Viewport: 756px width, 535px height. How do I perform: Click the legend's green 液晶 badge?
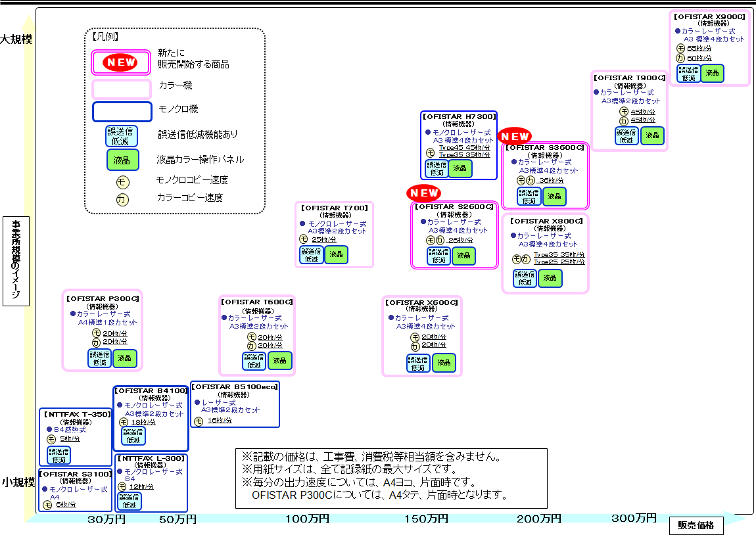pos(122,160)
